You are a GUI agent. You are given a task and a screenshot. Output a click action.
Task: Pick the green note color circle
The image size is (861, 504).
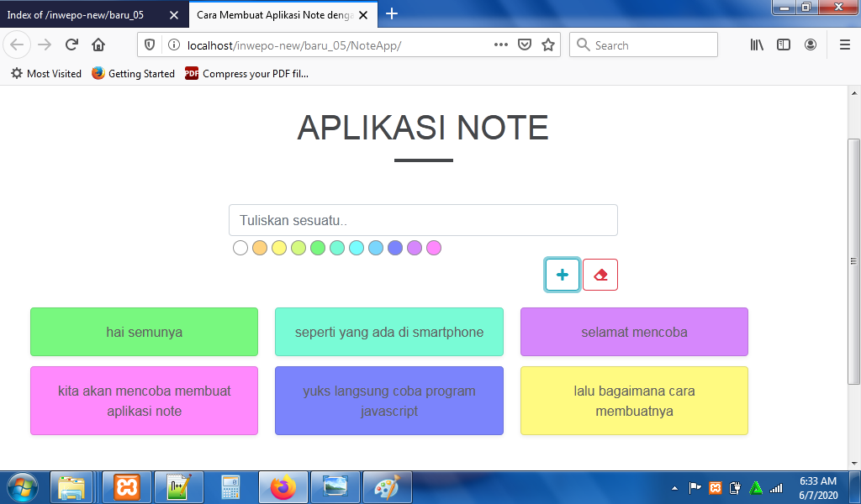click(x=318, y=248)
